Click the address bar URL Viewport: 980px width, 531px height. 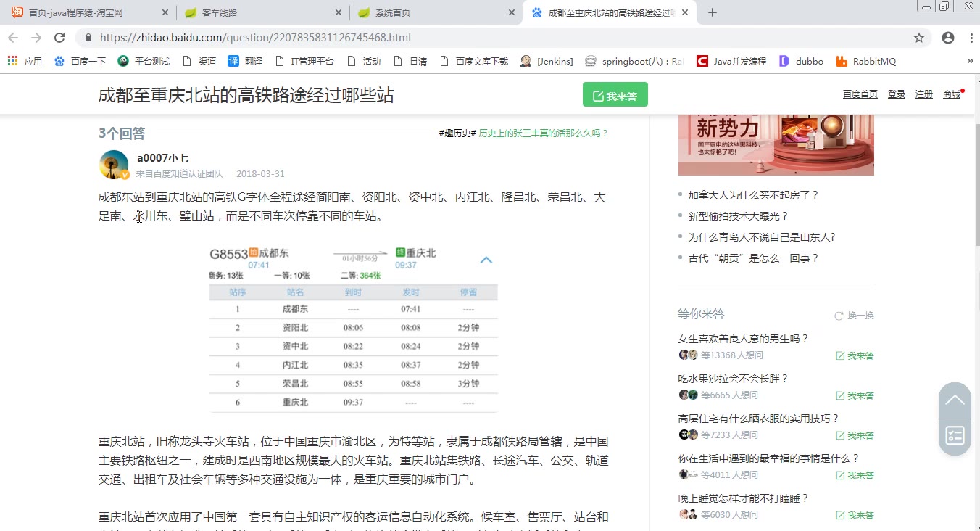tap(255, 38)
